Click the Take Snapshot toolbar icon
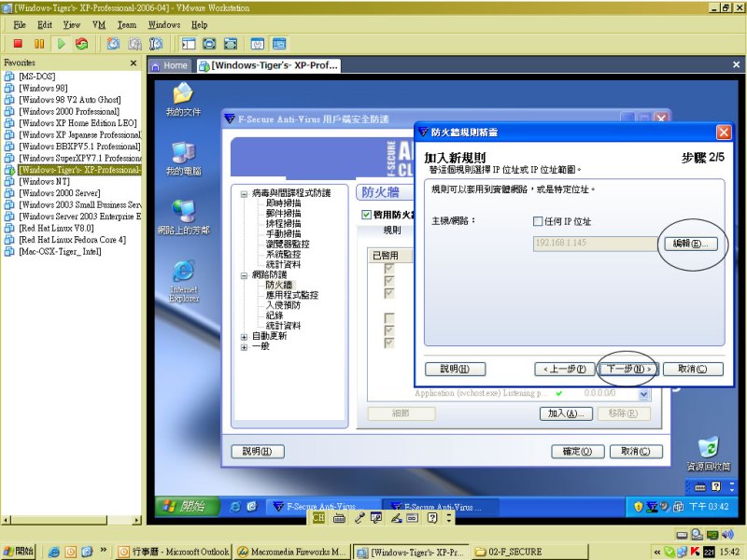 point(113,44)
